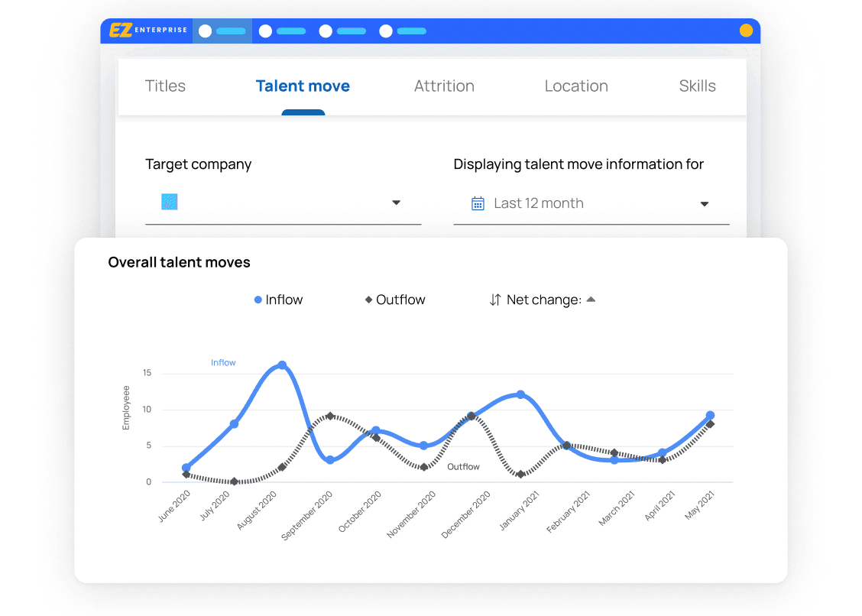Select the Titles tab
Viewport: 862px width, 616px height.
pyautogui.click(x=165, y=86)
